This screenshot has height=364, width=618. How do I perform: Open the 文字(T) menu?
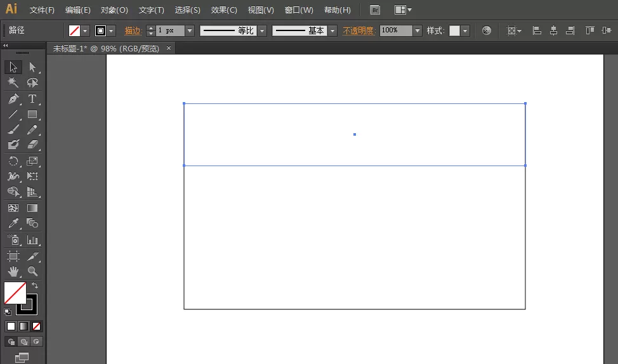tap(152, 10)
